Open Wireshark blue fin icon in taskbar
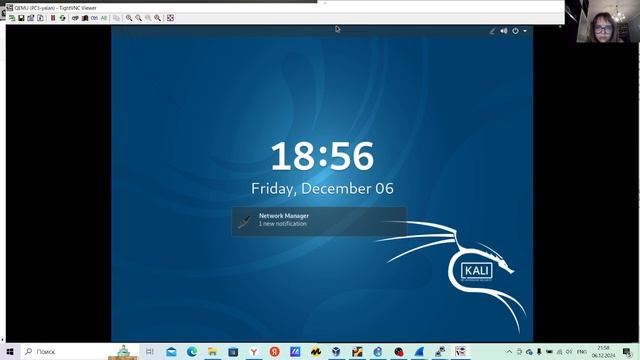Image resolution: width=640 pixels, height=360 pixels. click(419, 351)
